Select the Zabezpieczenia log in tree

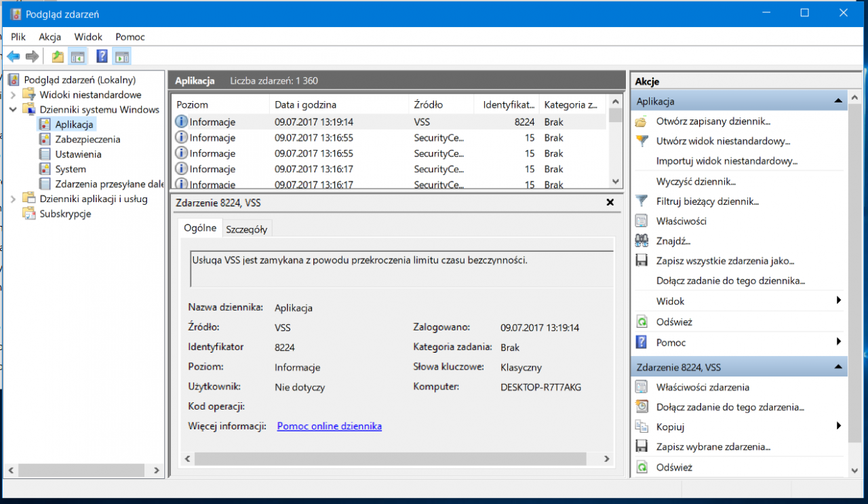pyautogui.click(x=87, y=139)
